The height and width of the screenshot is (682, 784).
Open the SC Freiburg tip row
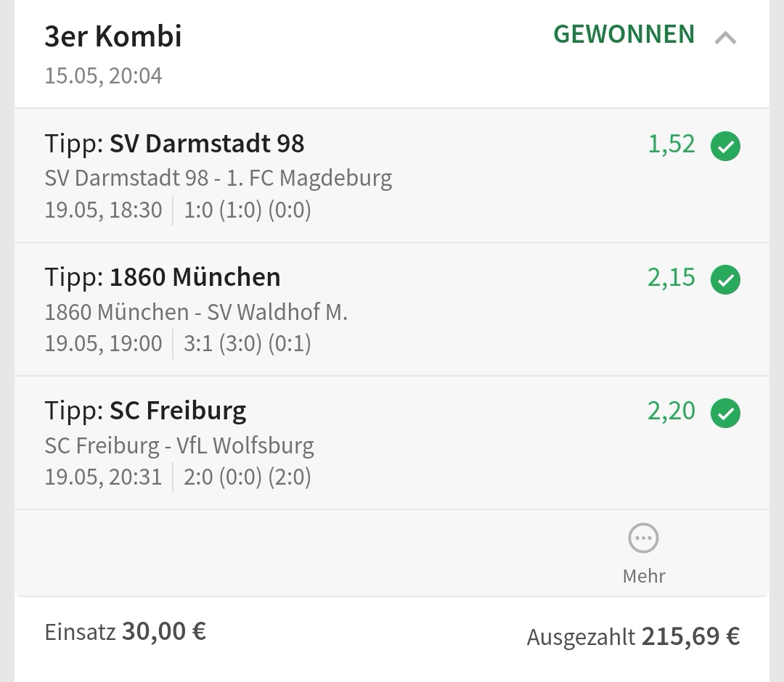(x=145, y=411)
